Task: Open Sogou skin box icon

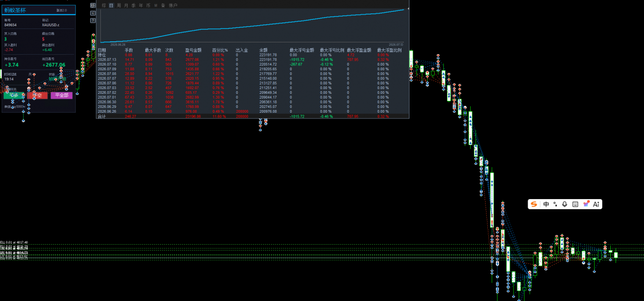Action: point(586,204)
